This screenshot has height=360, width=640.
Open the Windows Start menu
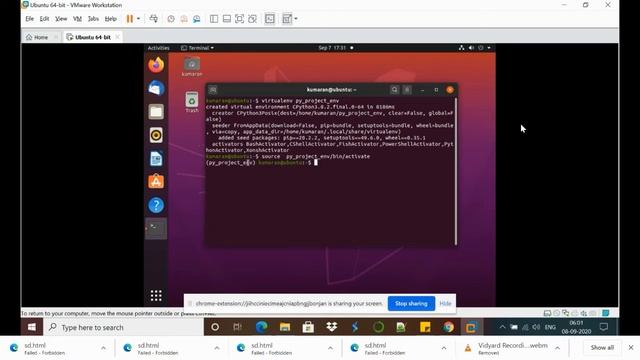click(x=31, y=327)
